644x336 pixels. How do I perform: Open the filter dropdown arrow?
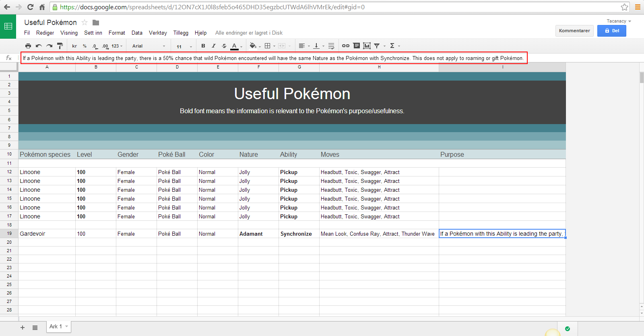click(384, 46)
